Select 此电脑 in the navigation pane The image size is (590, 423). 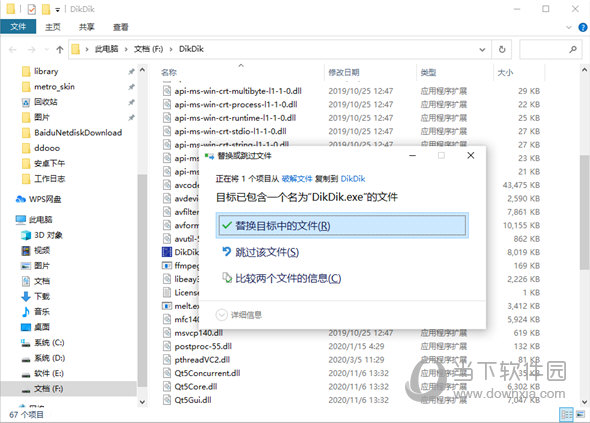(40, 219)
